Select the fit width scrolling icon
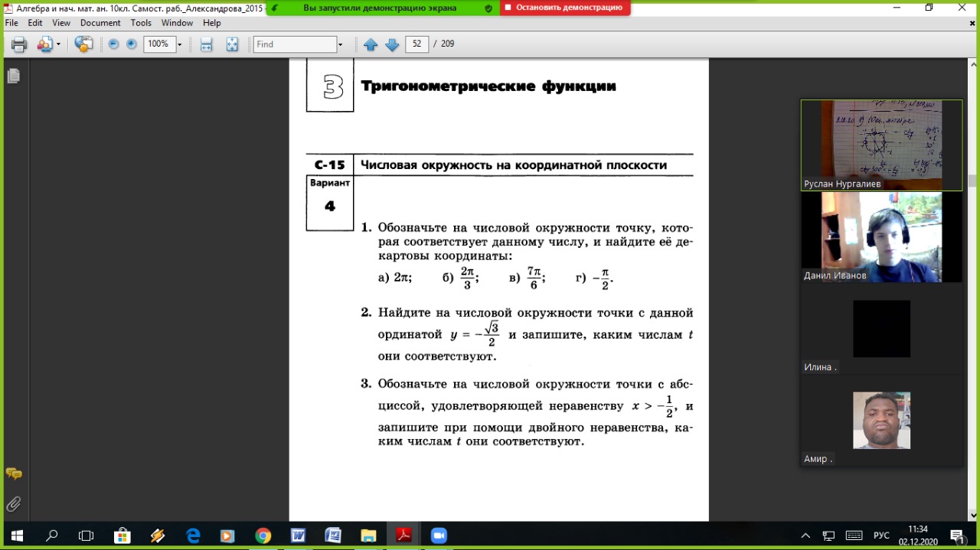The height and width of the screenshot is (550, 980). 206,44
